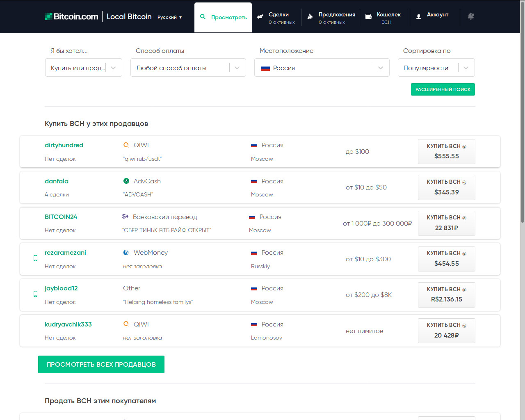
Task: Open BITCOIN24 seller profile
Action: (x=61, y=217)
